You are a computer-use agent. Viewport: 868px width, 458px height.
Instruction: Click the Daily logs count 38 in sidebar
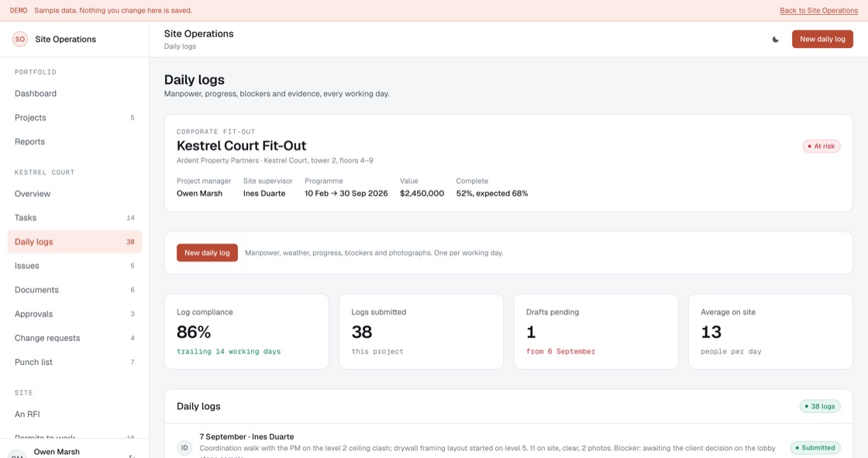coord(130,242)
